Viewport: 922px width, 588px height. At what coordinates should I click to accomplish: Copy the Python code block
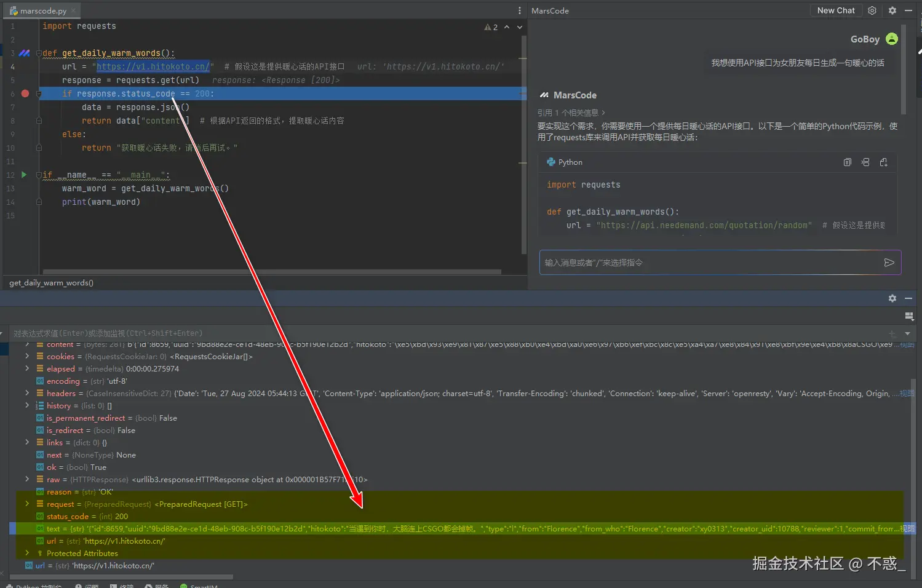[848, 162]
